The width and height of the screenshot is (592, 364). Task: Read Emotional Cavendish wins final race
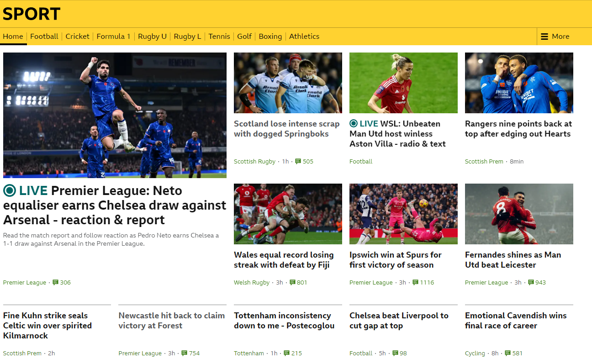point(516,321)
